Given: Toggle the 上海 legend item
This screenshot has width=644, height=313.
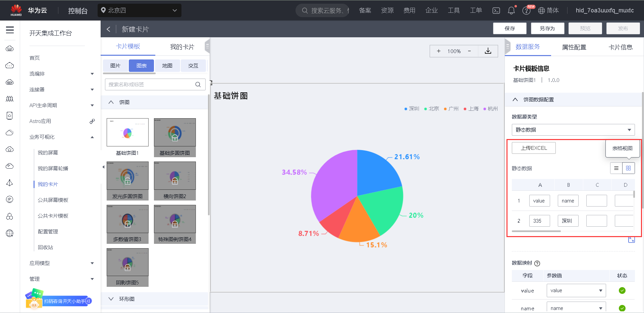Looking at the screenshot, I should click(471, 109).
